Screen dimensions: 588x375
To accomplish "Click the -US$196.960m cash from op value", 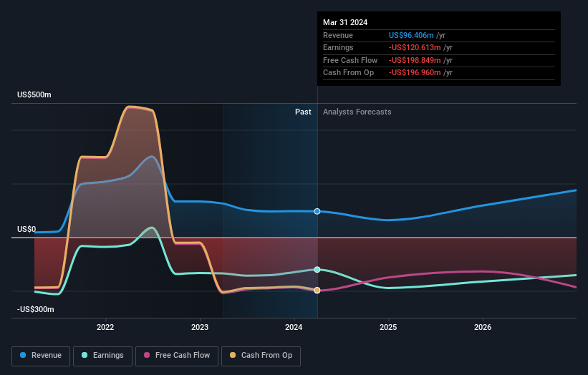I will coord(415,73).
